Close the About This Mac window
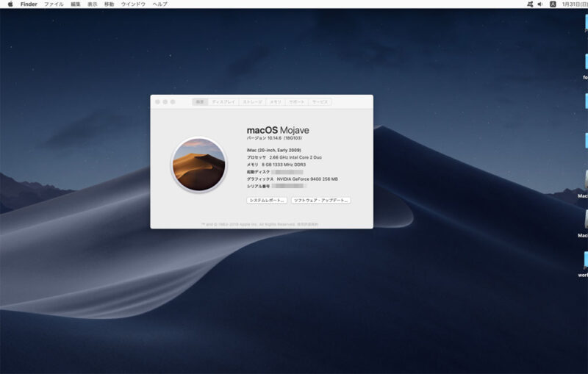This screenshot has width=588, height=374. pos(157,102)
